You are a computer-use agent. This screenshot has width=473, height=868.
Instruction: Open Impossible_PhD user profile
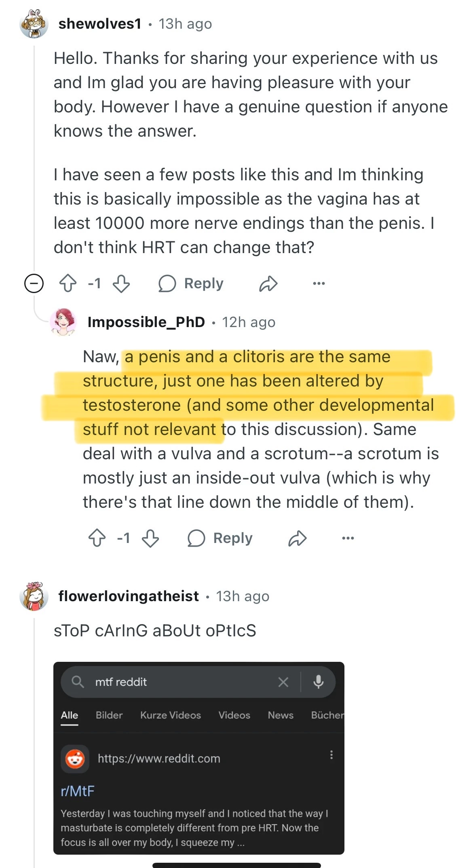point(146,322)
